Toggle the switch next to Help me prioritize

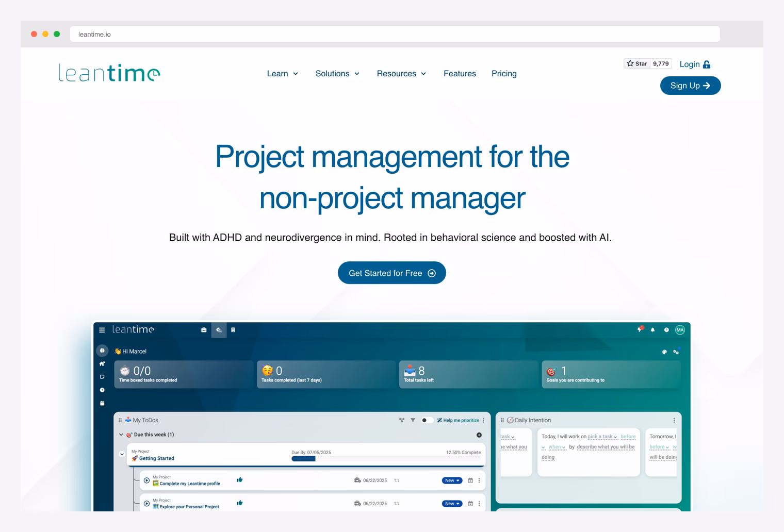click(x=427, y=420)
